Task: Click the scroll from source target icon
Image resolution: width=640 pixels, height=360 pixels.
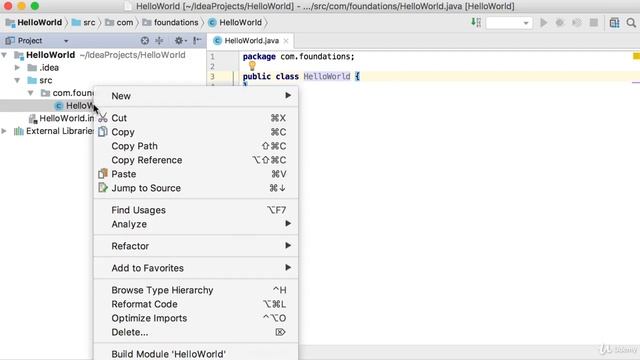Action: (x=144, y=40)
